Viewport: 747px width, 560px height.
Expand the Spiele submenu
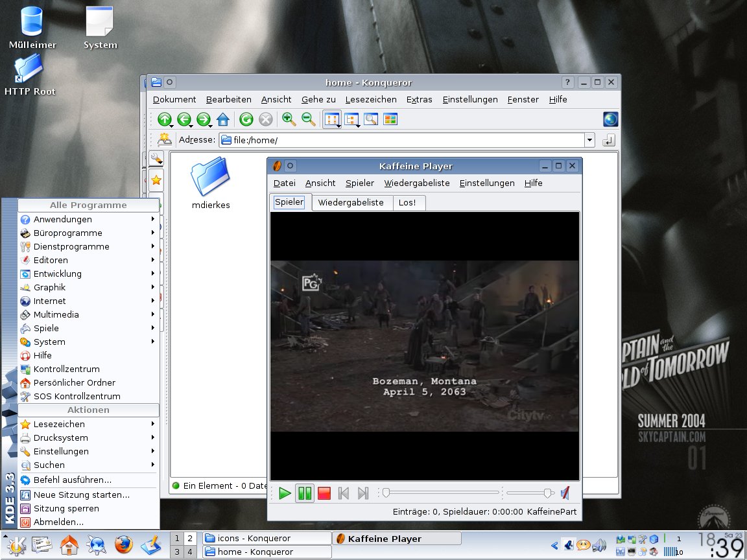point(88,328)
